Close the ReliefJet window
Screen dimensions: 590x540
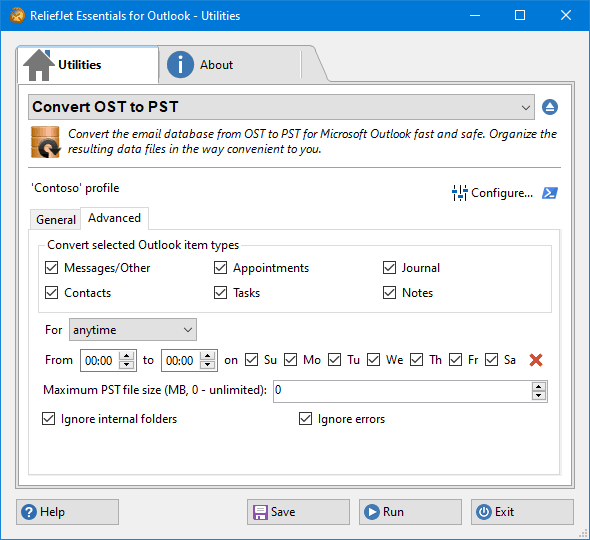pos(566,15)
